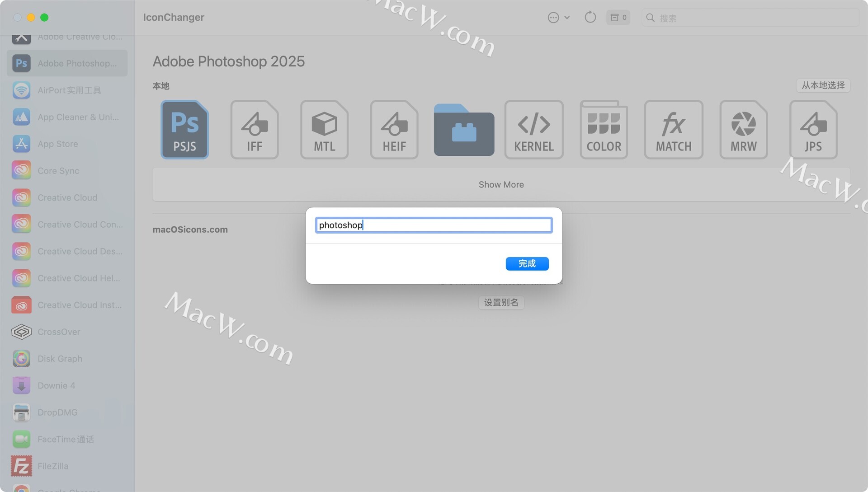Click the green FaceTime camera icon
Image resolution: width=868 pixels, height=492 pixels.
(x=21, y=439)
